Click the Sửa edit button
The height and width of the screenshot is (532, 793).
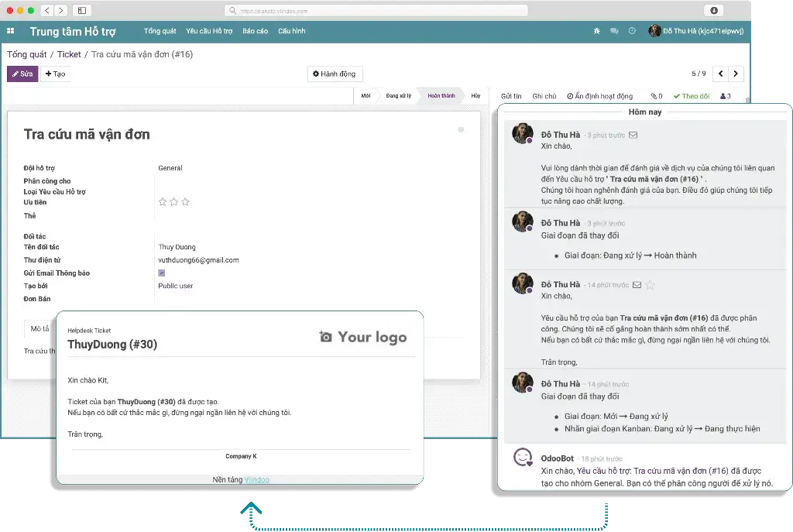[x=22, y=74]
